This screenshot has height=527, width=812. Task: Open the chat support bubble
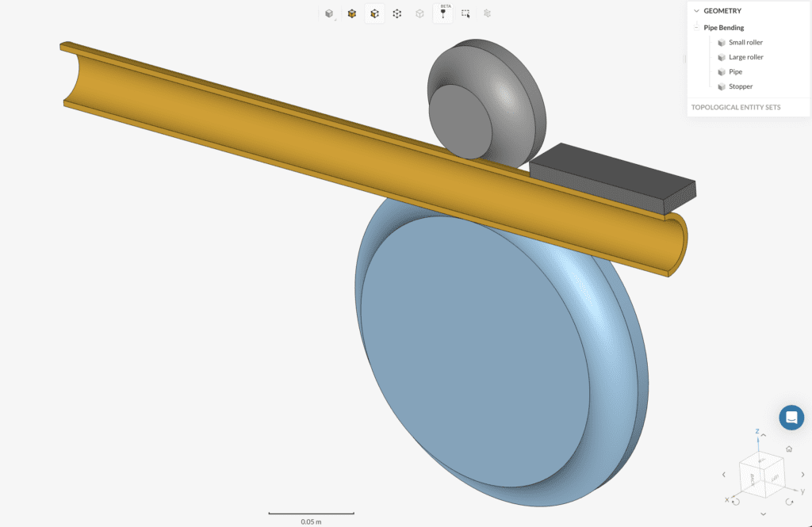click(x=791, y=417)
